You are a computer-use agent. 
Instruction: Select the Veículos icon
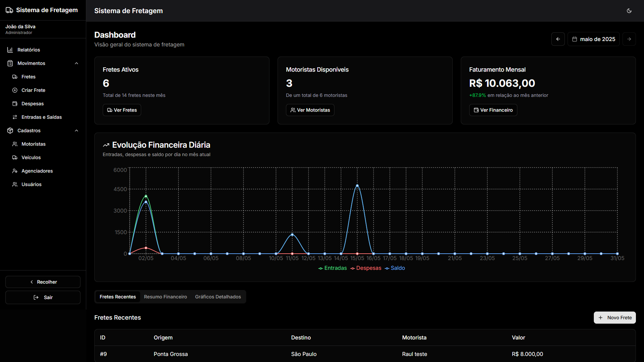coord(15,157)
